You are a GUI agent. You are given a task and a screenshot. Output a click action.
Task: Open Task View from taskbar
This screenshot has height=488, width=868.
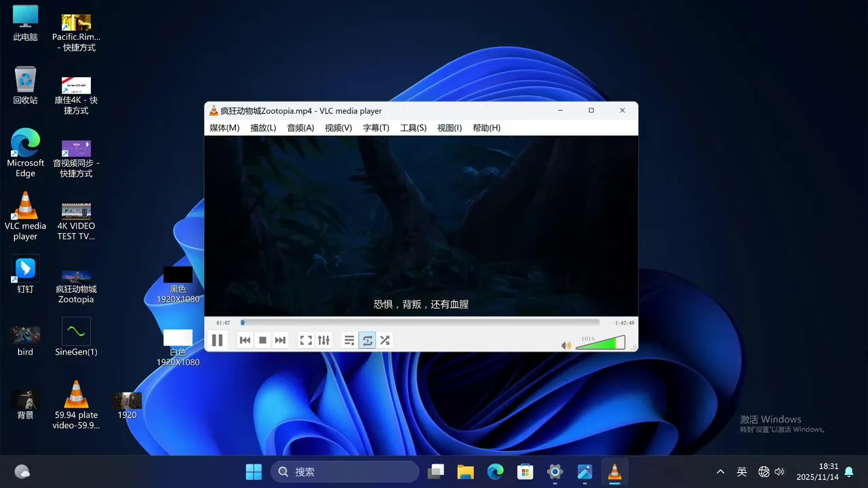435,472
